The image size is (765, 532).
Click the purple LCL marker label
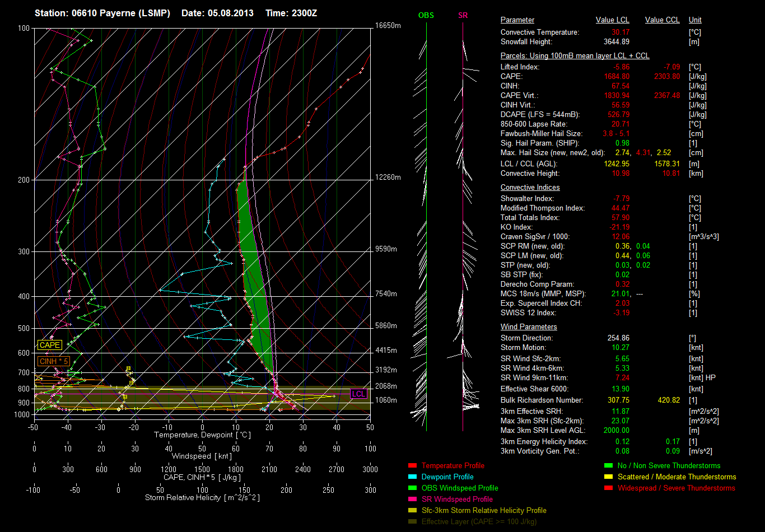(x=358, y=394)
